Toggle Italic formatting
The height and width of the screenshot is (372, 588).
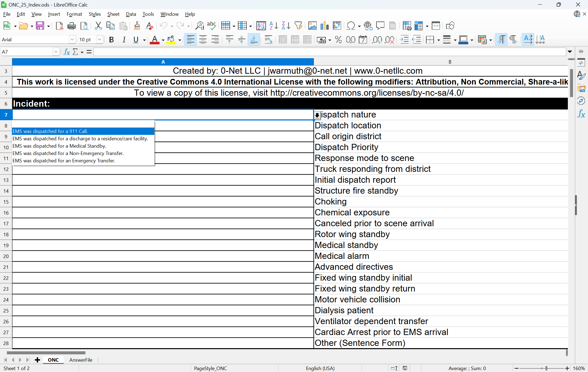click(x=124, y=40)
